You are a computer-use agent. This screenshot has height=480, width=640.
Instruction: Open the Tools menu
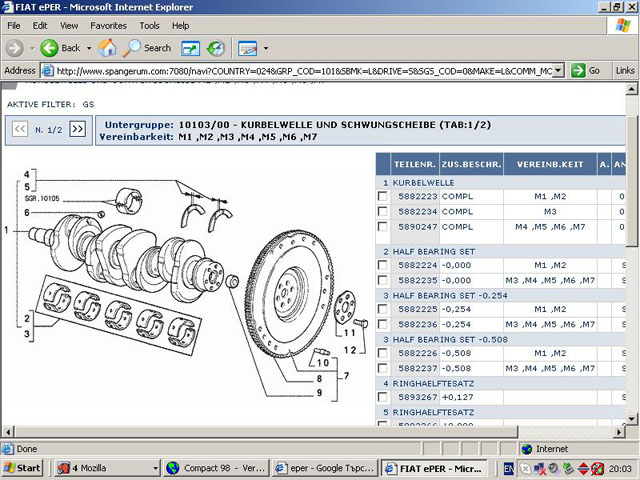[x=149, y=25]
